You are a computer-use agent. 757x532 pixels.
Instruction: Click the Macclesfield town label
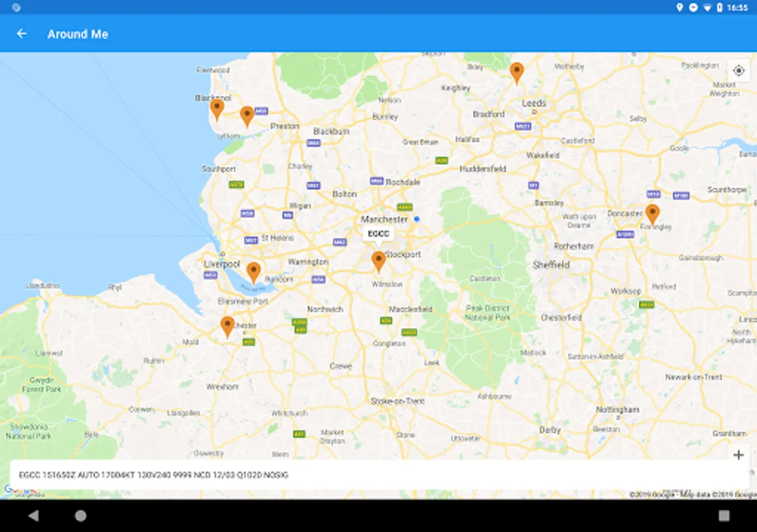410,309
